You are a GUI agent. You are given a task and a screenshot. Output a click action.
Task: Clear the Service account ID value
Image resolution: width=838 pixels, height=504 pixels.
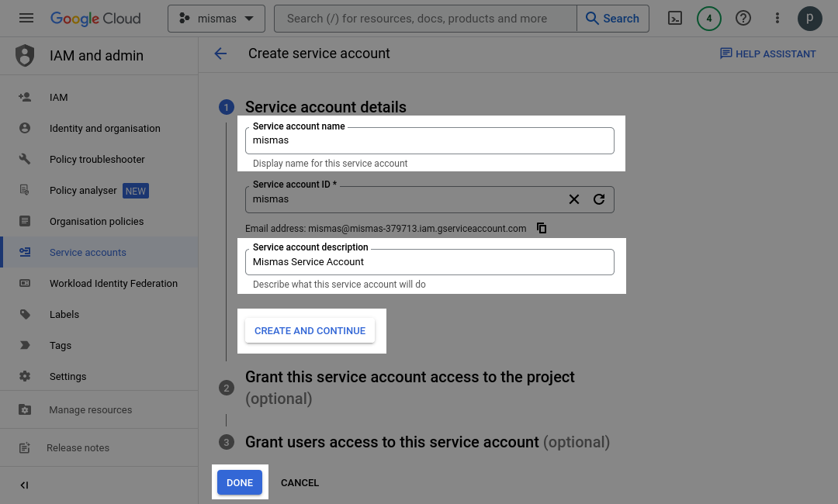[x=574, y=199]
